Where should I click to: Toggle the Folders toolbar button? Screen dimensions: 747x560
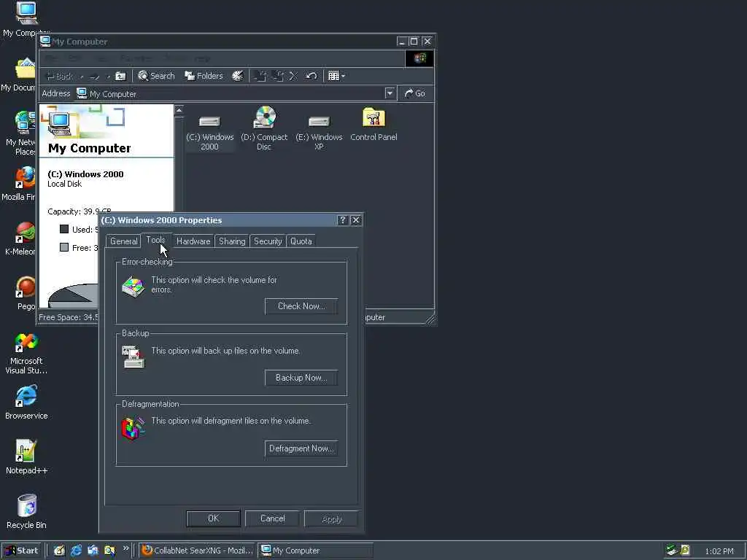[x=204, y=76]
